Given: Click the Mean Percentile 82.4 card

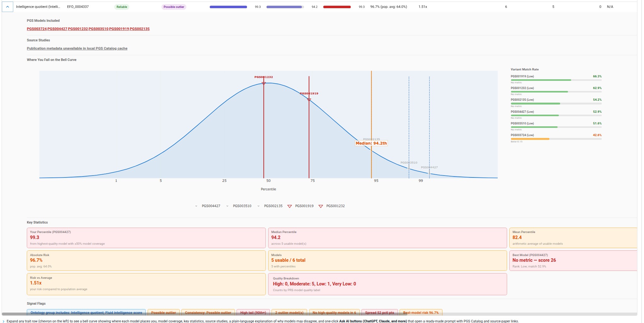Looking at the screenshot, I should [x=573, y=238].
